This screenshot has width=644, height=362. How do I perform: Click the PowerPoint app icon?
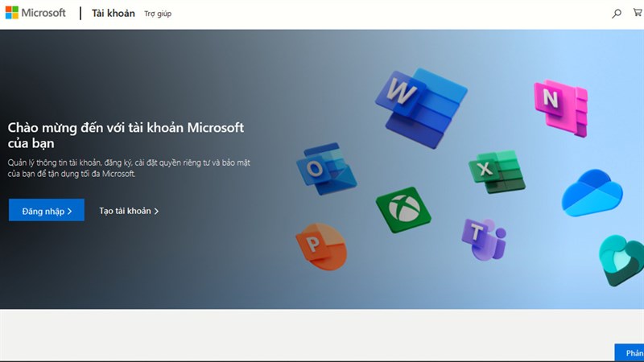[321, 246]
